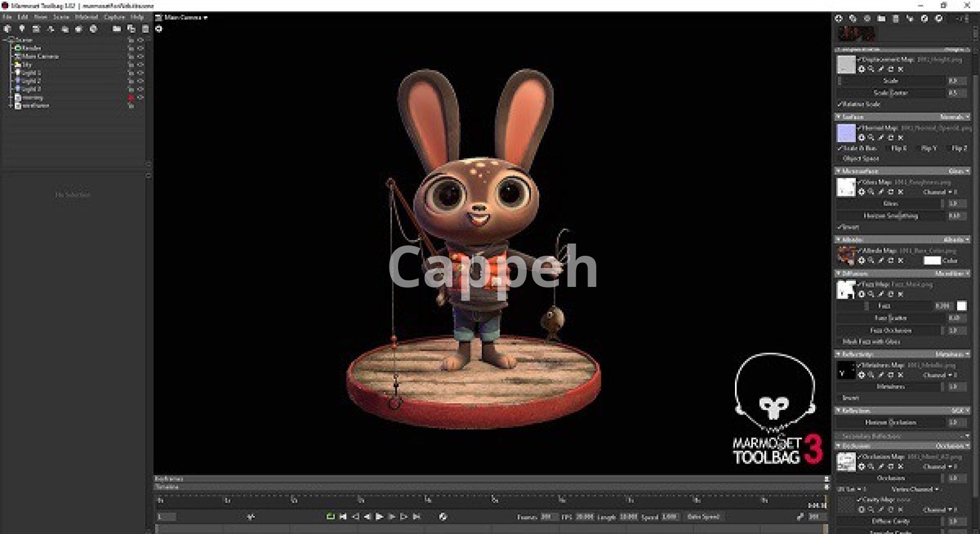The height and width of the screenshot is (534, 980).
Task: Clear the Albedo Map with the X icon
Action: click(x=901, y=261)
